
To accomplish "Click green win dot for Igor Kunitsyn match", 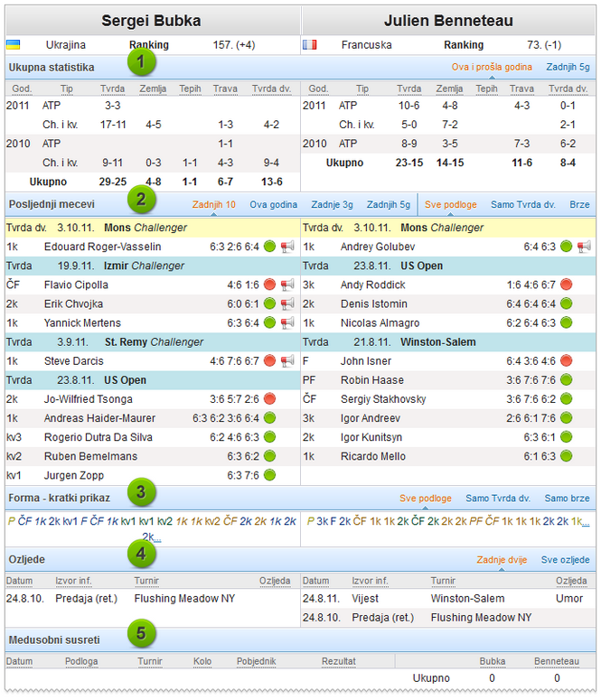I will click(x=566, y=436).
